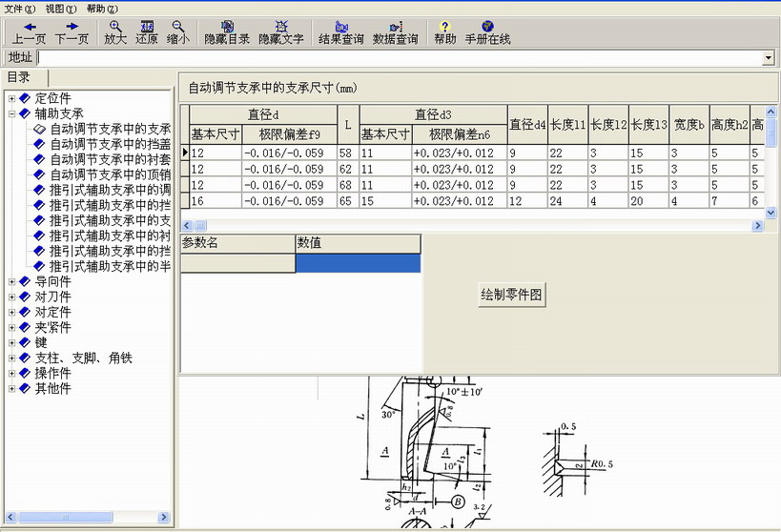Click the 操作件 book icon

click(25, 373)
